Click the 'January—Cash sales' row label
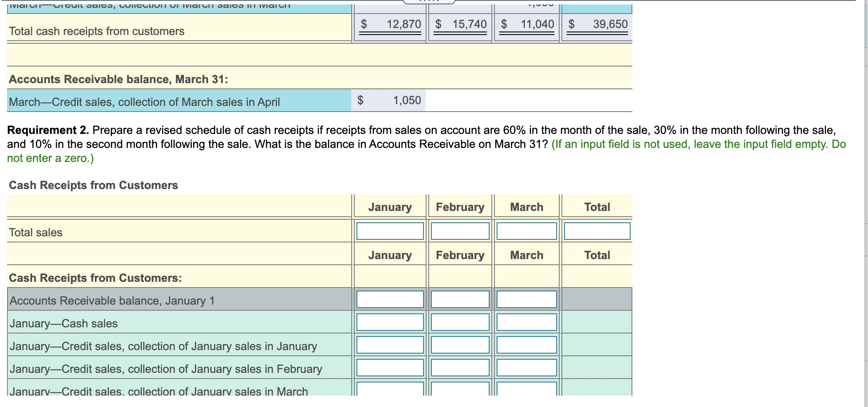The image size is (868, 407). pos(64,323)
